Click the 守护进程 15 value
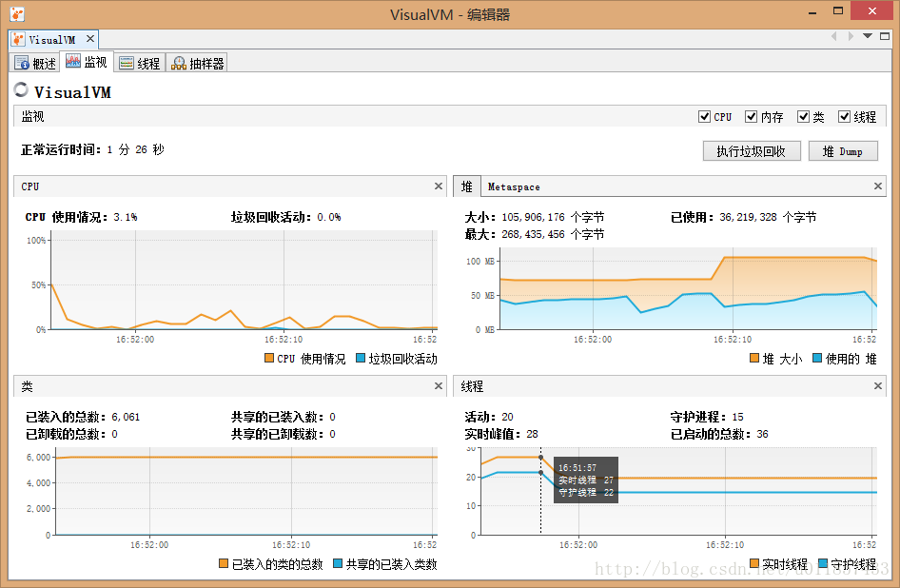 click(737, 417)
